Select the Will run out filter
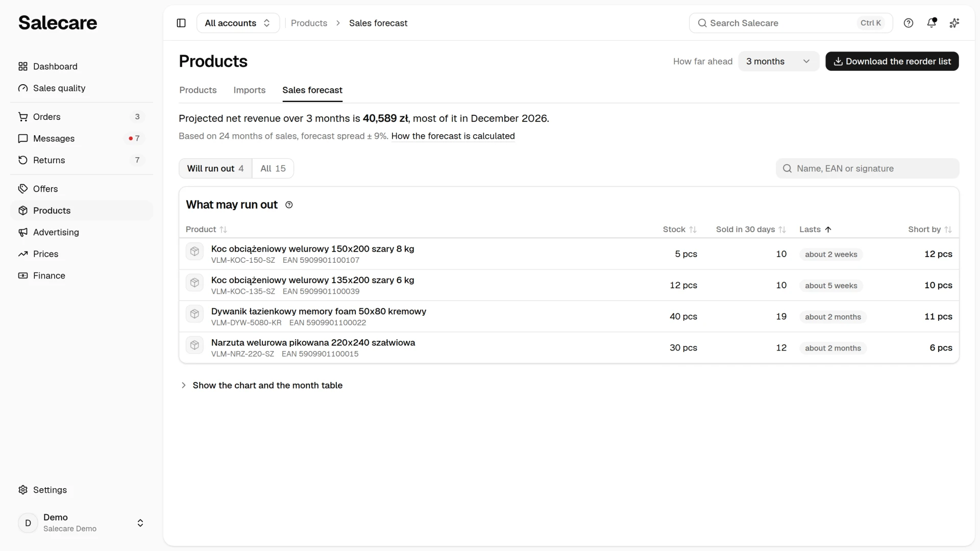The height and width of the screenshot is (551, 980). 215,168
